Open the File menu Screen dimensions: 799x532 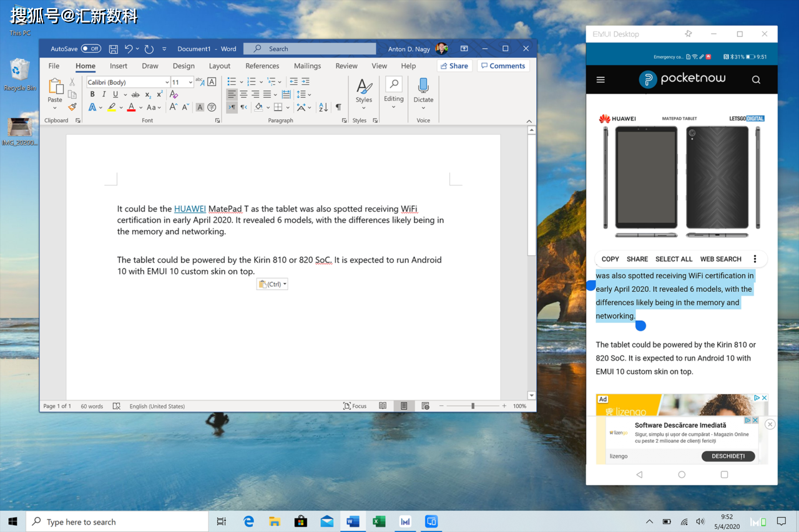[54, 65]
